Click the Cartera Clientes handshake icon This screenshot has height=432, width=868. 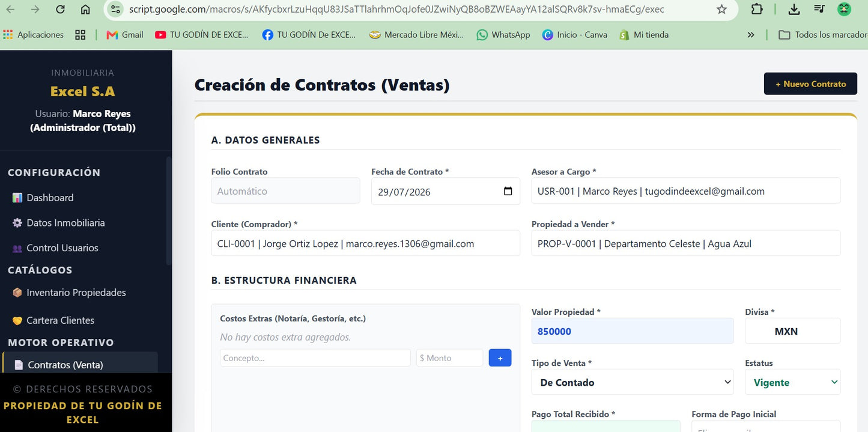[x=17, y=320]
